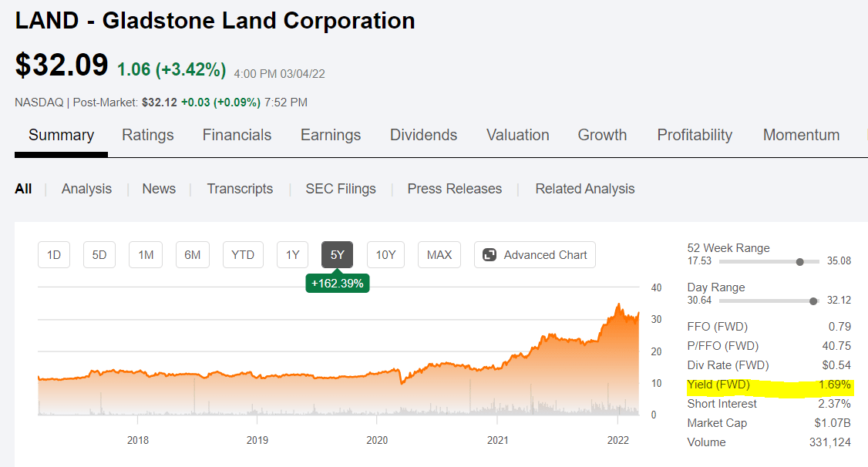
Task: Select the 6M time range
Action: (192, 254)
